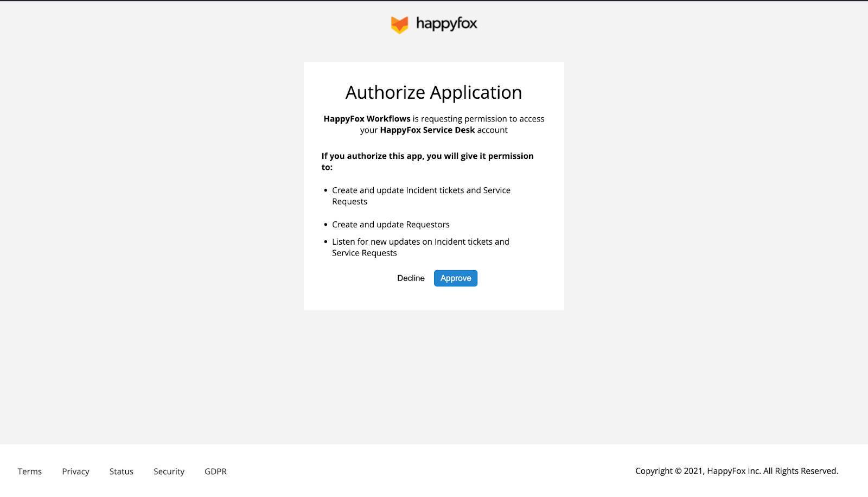This screenshot has height=497, width=868.
Task: Open the Privacy footer link
Action: click(75, 471)
